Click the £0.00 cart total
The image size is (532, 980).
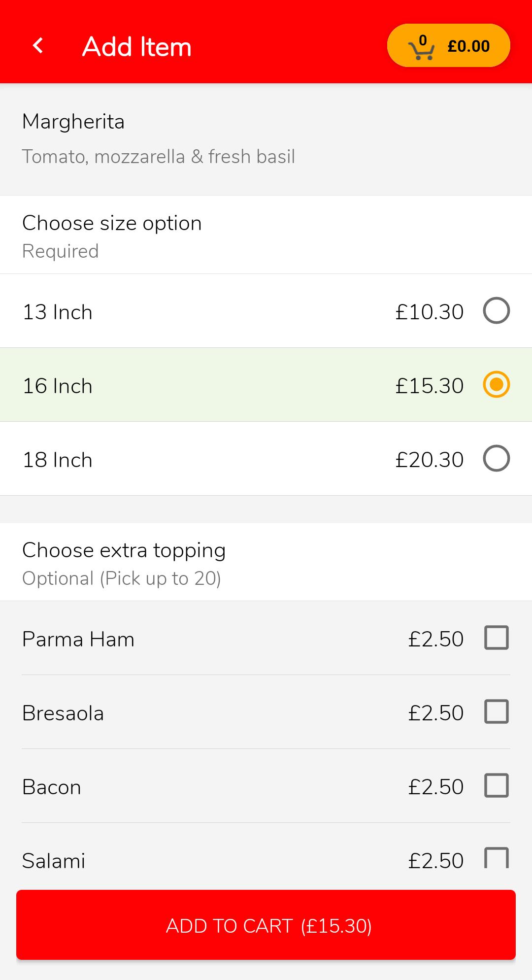pos(468,46)
